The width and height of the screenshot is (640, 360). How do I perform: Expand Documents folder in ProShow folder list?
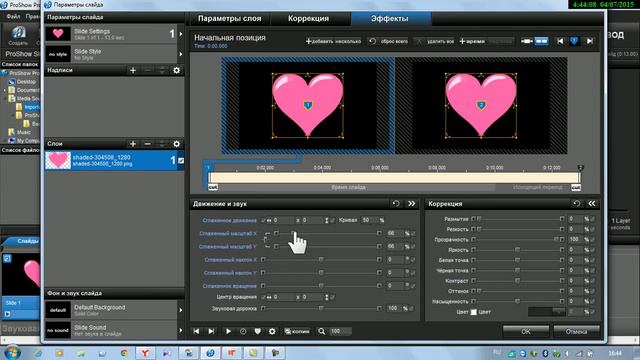click(5, 90)
